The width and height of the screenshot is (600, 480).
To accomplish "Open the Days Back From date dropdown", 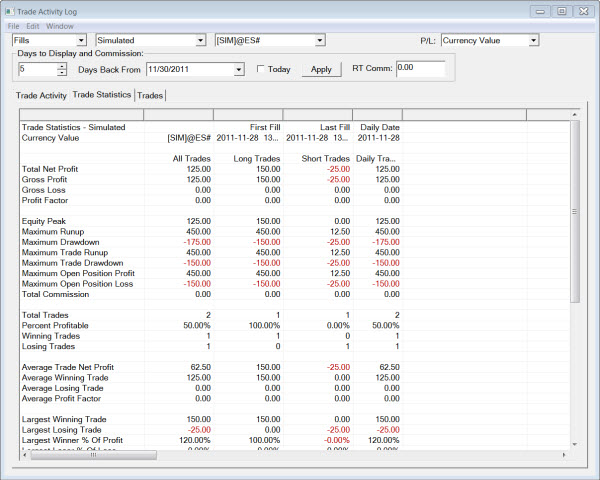I will (x=239, y=70).
